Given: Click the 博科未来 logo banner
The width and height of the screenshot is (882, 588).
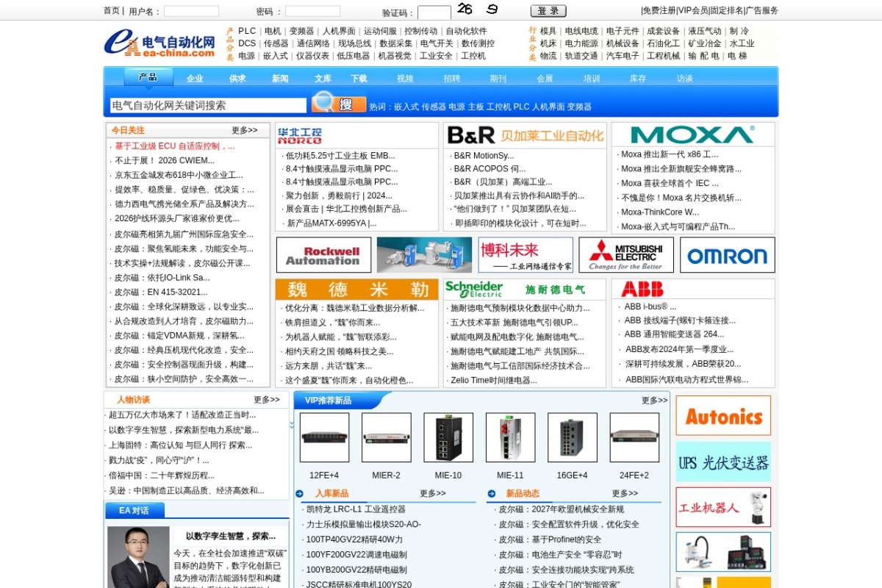Looking at the screenshot, I should click(x=525, y=255).
